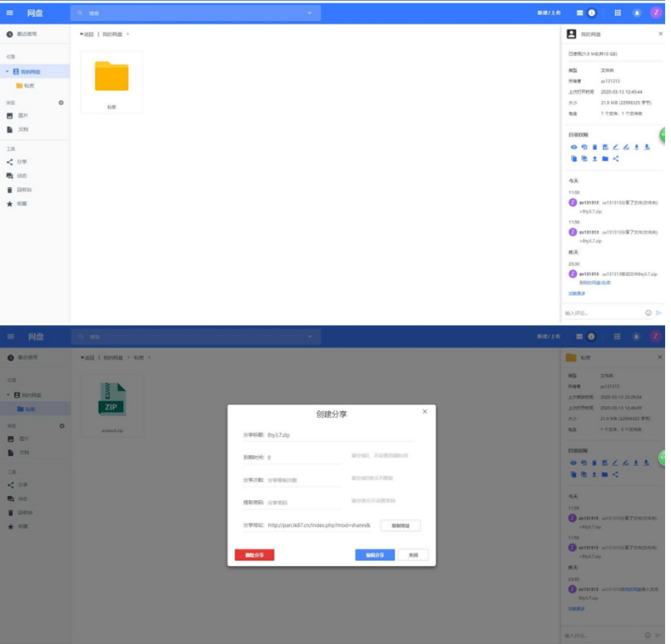Toggle the info panel icon in upper header
671x644 pixels.
(x=591, y=13)
